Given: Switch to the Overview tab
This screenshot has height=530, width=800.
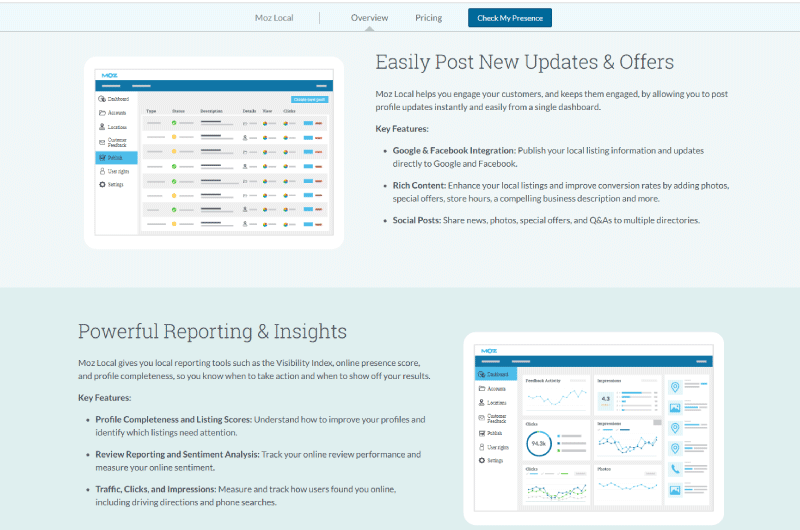Looking at the screenshot, I should tap(369, 18).
